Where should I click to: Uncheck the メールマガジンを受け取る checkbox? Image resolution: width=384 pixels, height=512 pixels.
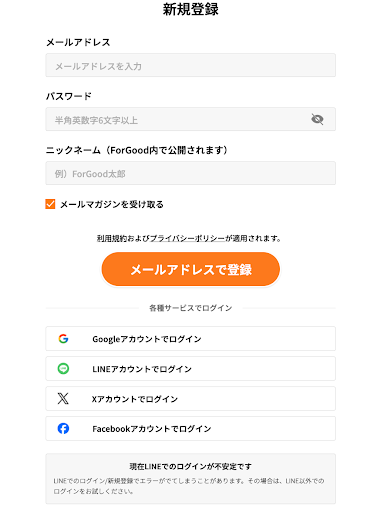click(50, 204)
